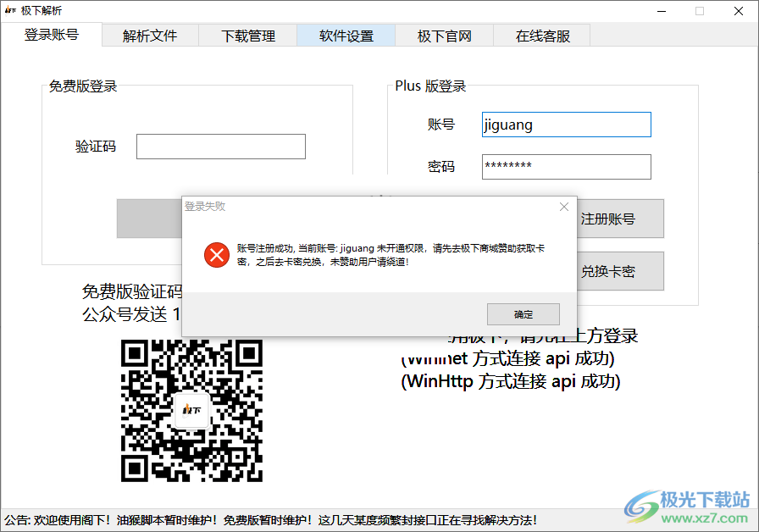The width and height of the screenshot is (759, 532).
Task: Click the error message mentioning jiguang
Action: point(391,255)
